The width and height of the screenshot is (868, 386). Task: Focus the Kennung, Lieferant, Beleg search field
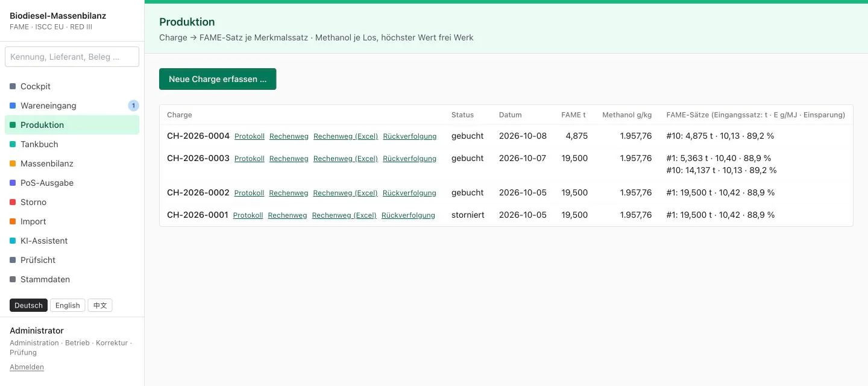72,57
